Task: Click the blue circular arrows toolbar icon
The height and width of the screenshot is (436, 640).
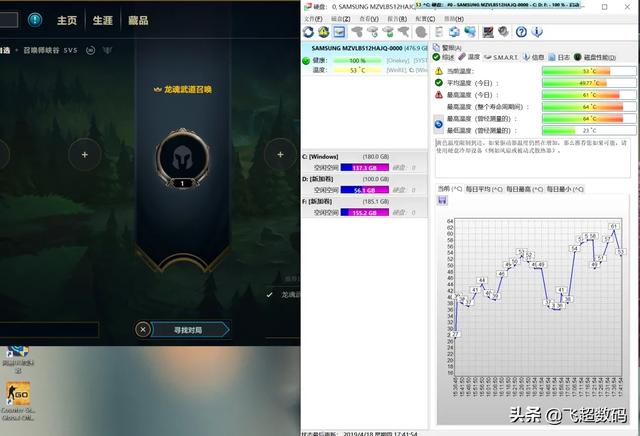Action: pos(454,32)
